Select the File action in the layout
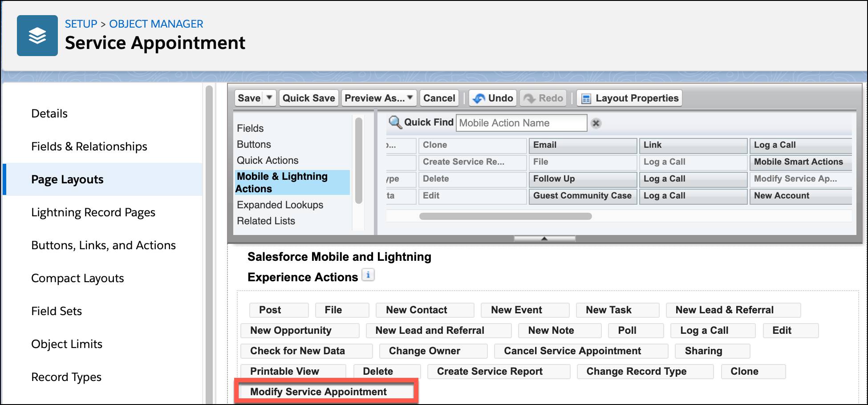868x405 pixels. (x=342, y=310)
